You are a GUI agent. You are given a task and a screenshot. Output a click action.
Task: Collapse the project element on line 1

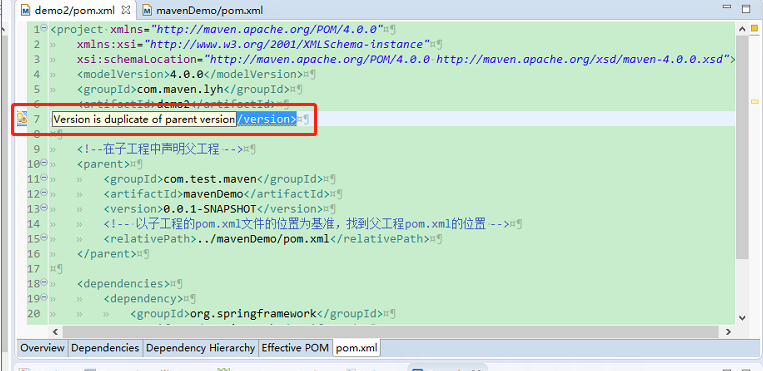click(x=44, y=28)
